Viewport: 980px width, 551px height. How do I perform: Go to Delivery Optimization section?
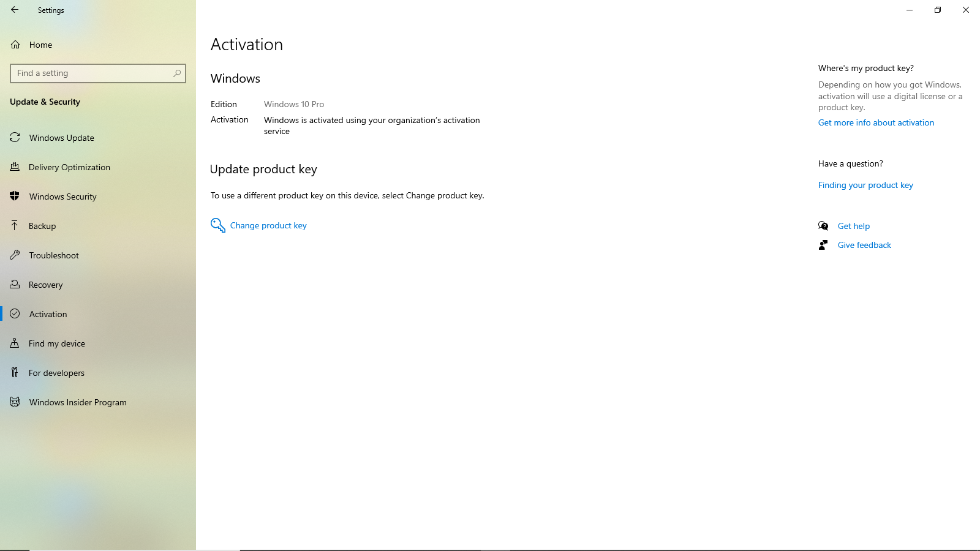[x=98, y=167]
